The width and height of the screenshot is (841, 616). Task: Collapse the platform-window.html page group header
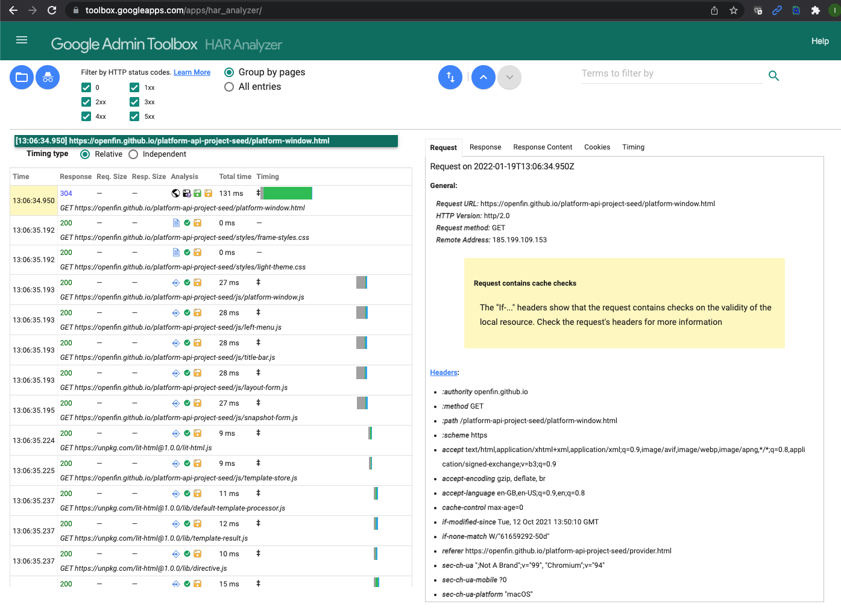click(206, 141)
